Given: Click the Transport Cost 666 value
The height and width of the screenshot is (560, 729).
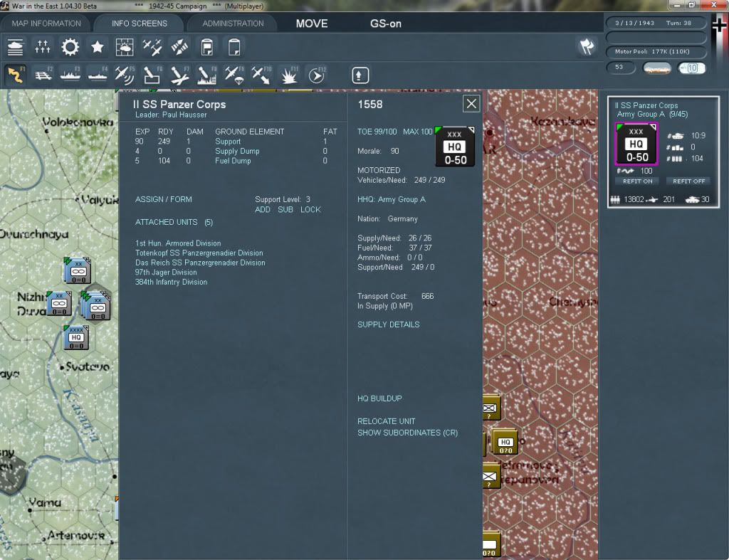Looking at the screenshot, I should tap(427, 296).
